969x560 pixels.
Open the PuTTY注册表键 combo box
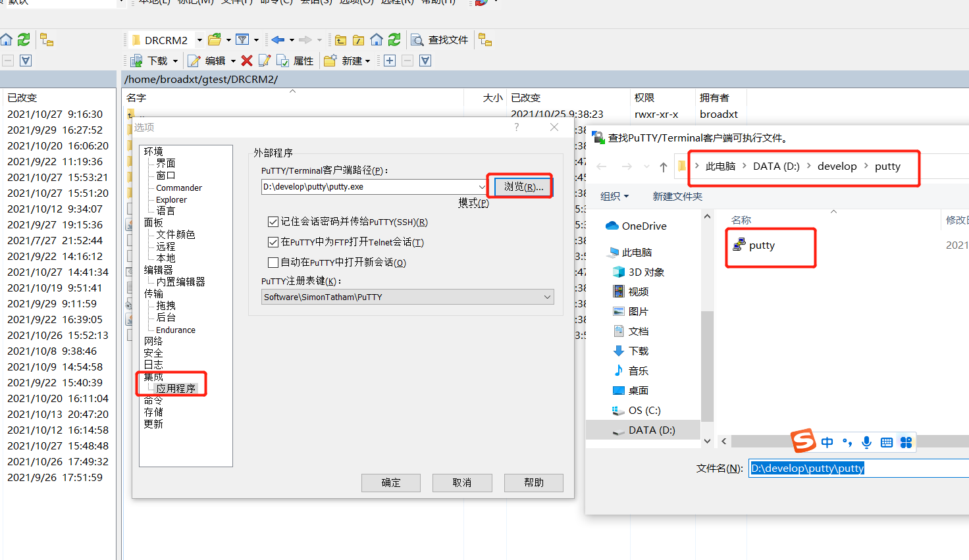pyautogui.click(x=407, y=297)
